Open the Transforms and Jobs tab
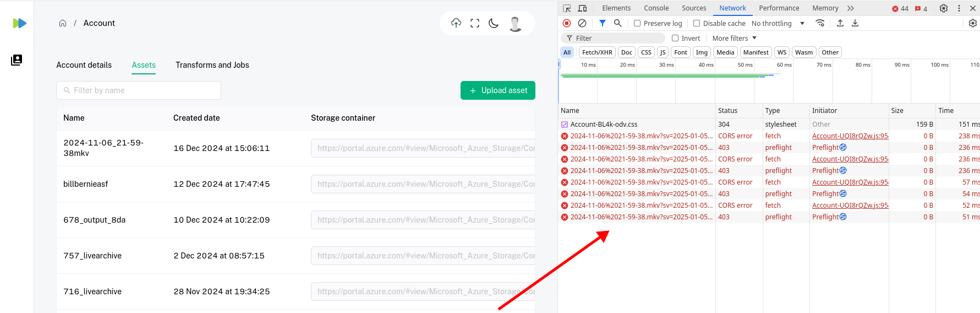Screen dimensions: 980x313 tap(212, 65)
